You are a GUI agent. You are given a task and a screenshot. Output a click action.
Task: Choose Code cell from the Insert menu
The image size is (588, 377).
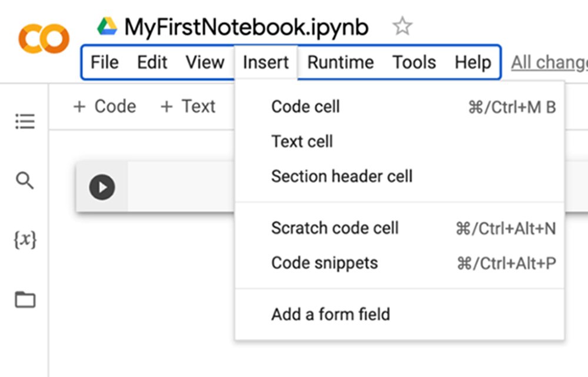pyautogui.click(x=306, y=107)
